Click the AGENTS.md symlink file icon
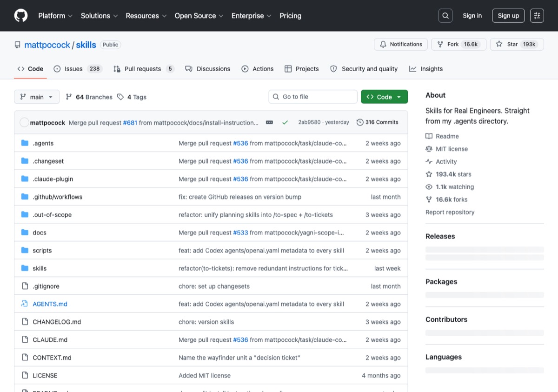The width and height of the screenshot is (558, 392). 25,304
